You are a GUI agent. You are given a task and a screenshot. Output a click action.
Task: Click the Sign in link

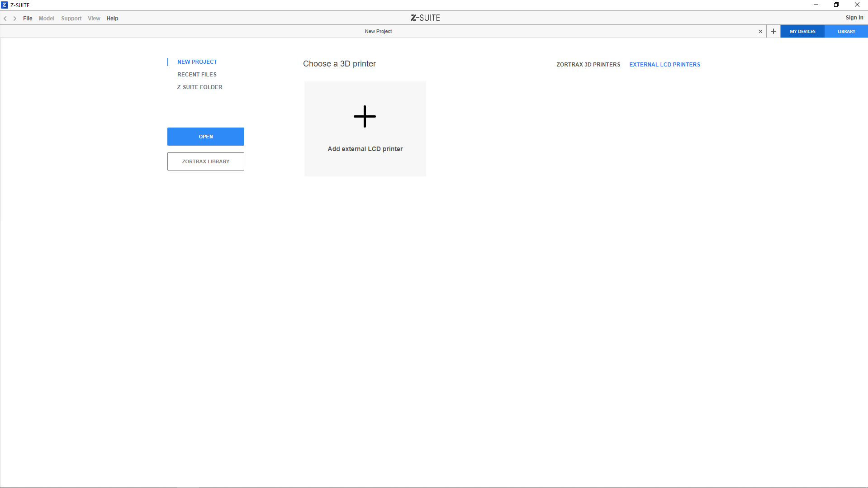click(854, 18)
